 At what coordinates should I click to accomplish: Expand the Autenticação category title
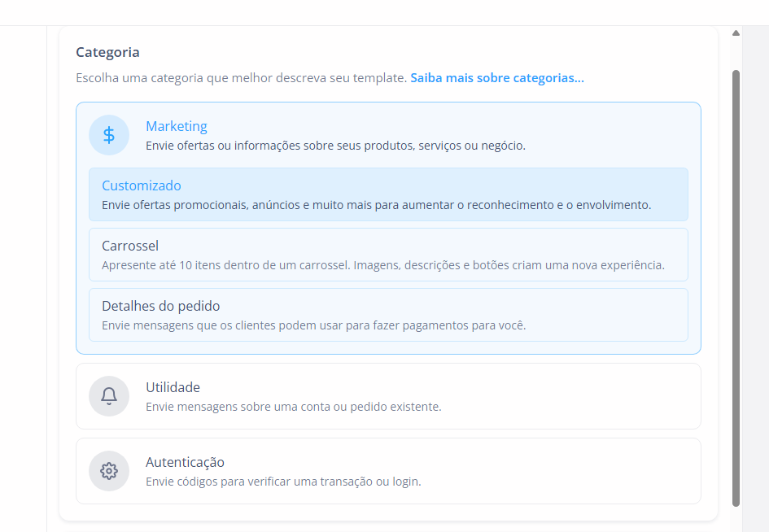pos(185,462)
